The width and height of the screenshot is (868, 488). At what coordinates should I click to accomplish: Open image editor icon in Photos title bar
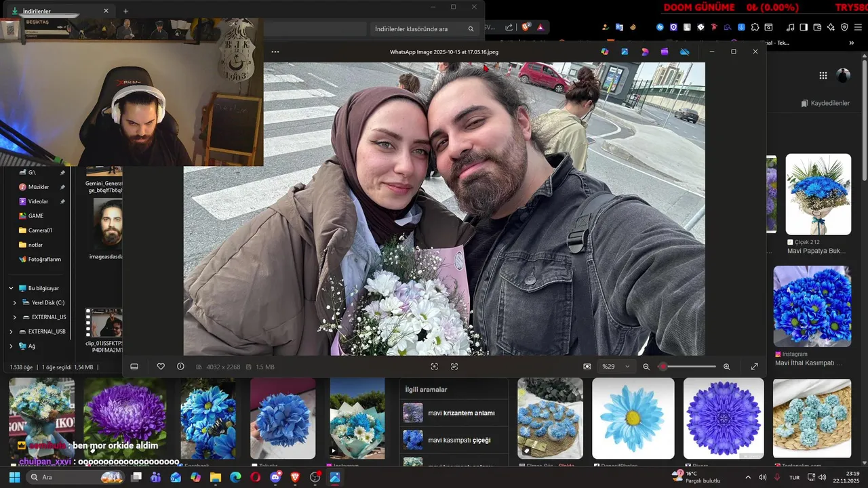[625, 52]
